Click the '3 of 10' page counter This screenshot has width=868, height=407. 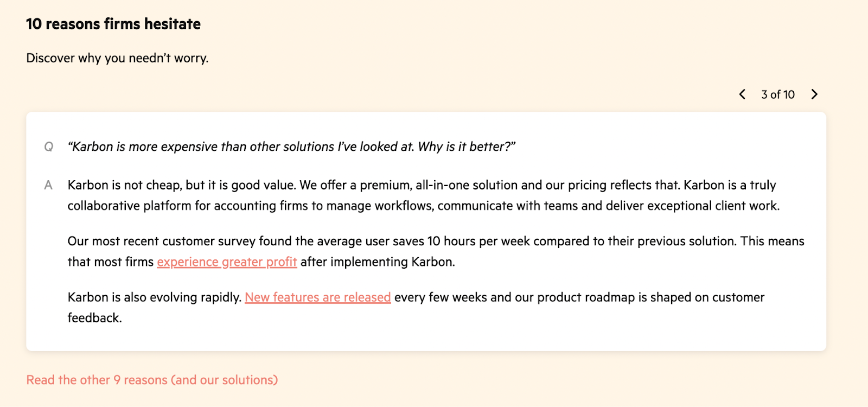pos(778,94)
